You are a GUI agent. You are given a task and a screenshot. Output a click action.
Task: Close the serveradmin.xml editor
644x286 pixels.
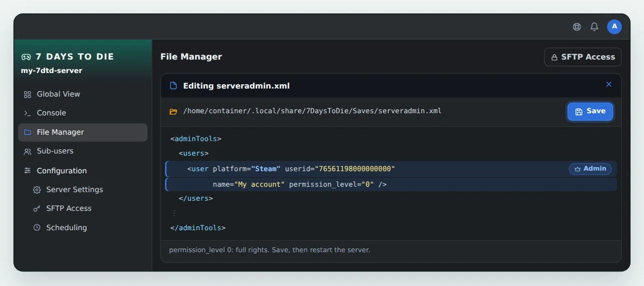609,84
